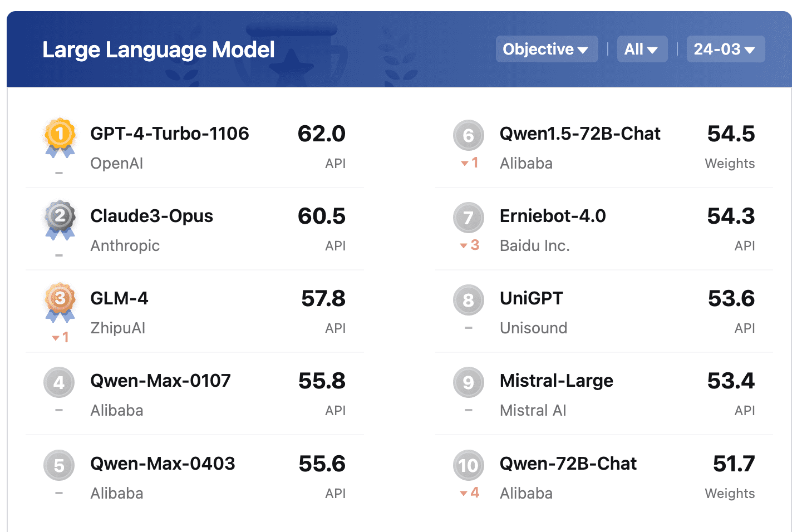Click the rank 7 badge beside Erniebot-4.0
The height and width of the screenshot is (532, 797).
469,218
